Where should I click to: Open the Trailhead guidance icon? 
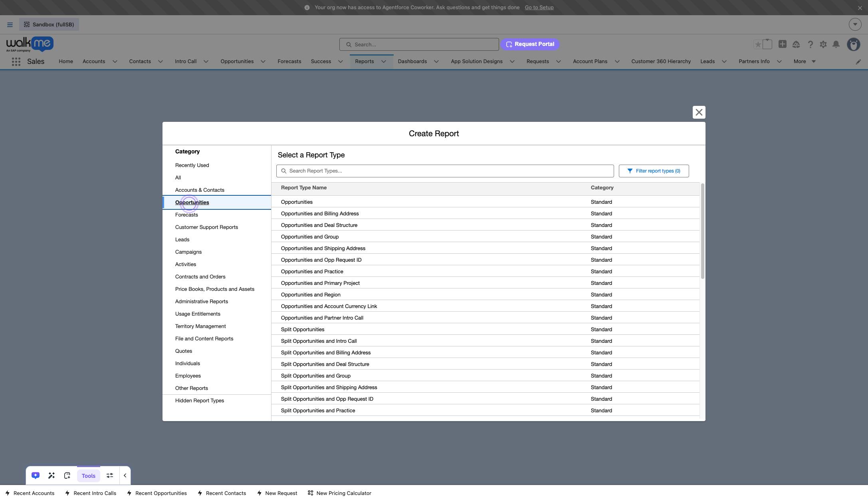click(796, 44)
